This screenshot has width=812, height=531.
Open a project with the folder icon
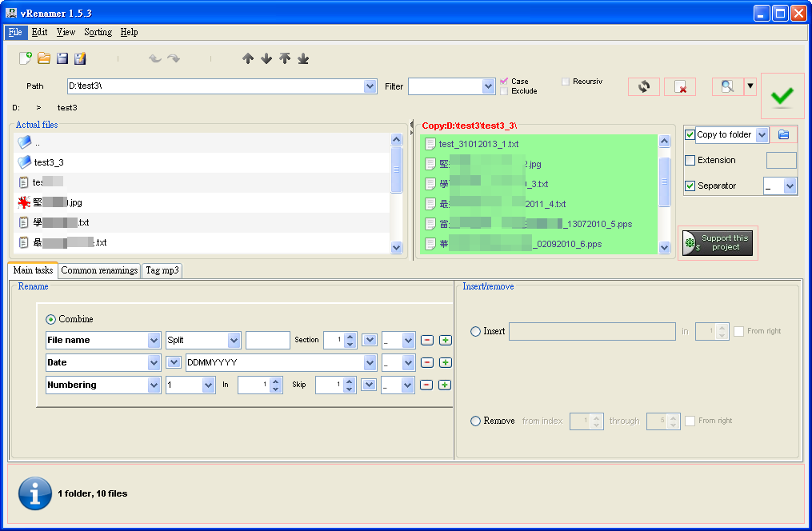[x=44, y=58]
